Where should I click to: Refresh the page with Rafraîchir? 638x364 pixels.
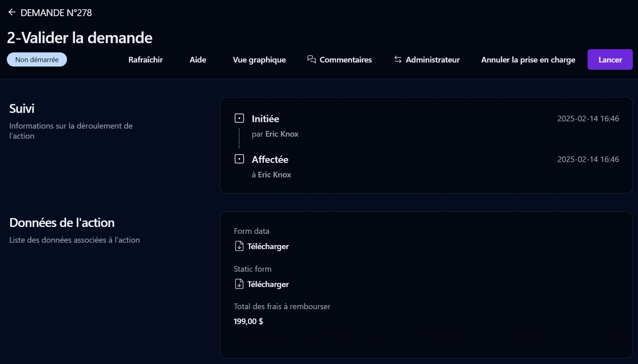(x=146, y=60)
